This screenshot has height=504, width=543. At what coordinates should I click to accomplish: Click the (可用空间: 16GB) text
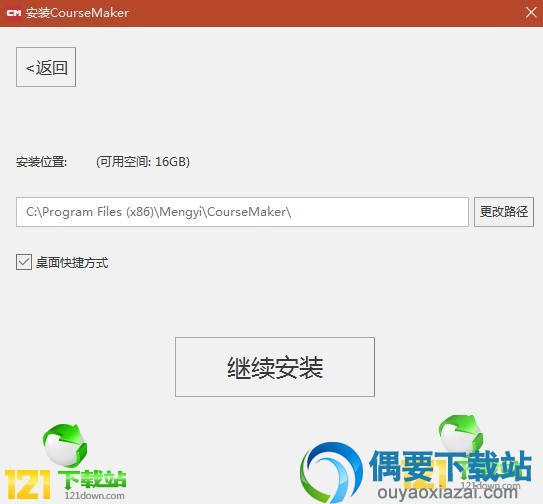[x=143, y=162]
